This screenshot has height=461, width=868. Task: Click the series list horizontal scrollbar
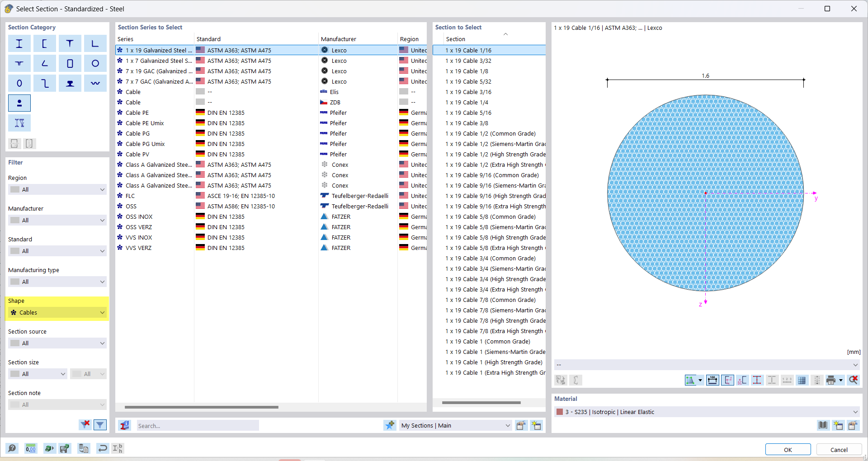pos(202,407)
